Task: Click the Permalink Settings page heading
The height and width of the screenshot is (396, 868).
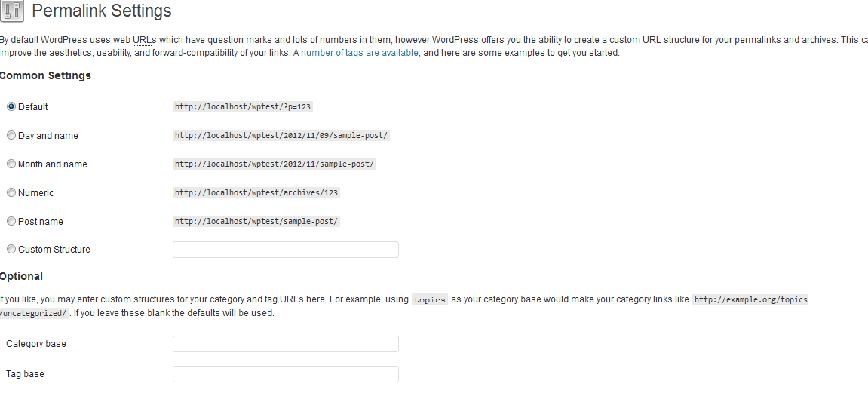Action: (102, 11)
